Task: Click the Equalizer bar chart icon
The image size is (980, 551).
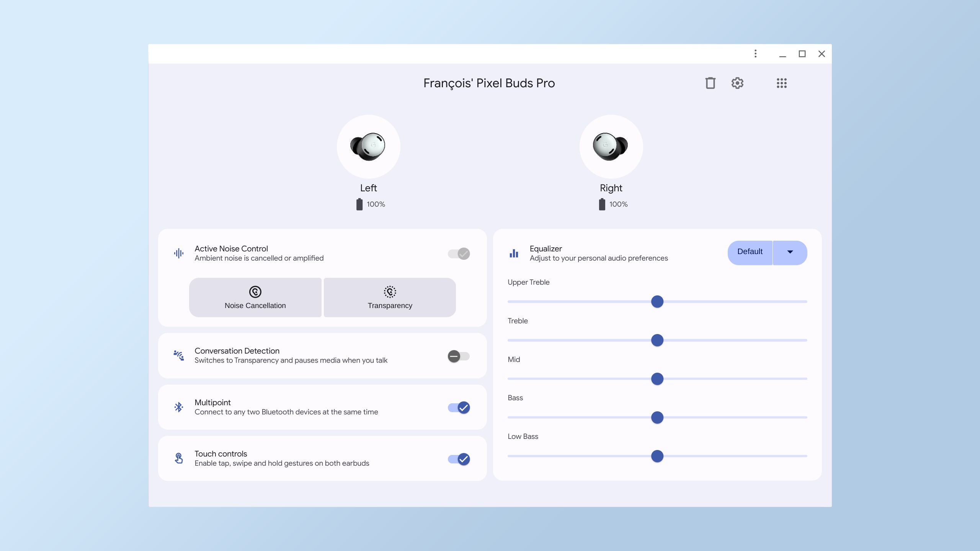Action: tap(514, 253)
